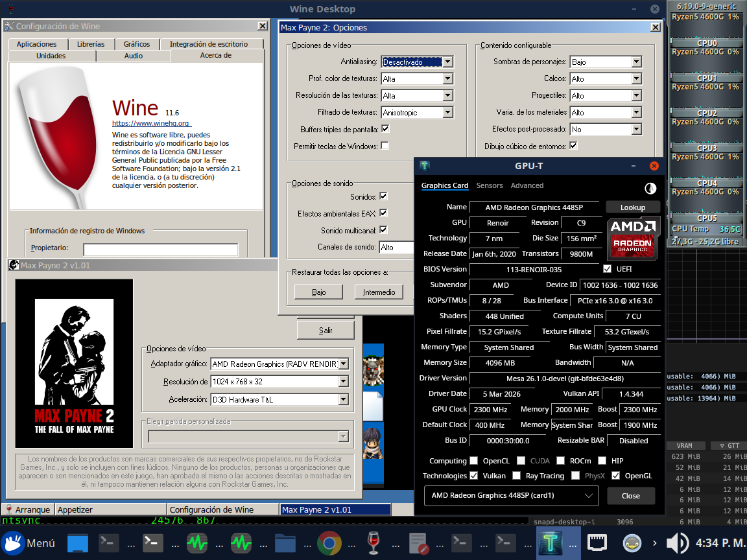This screenshot has height=560, width=747.
Task: Open Sombras de personajes dropdown
Action: (x=637, y=62)
